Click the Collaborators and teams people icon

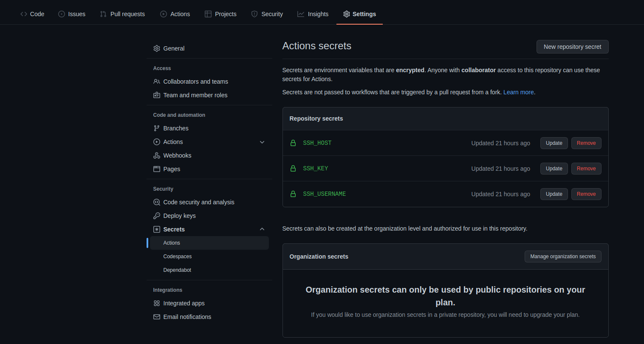(157, 82)
